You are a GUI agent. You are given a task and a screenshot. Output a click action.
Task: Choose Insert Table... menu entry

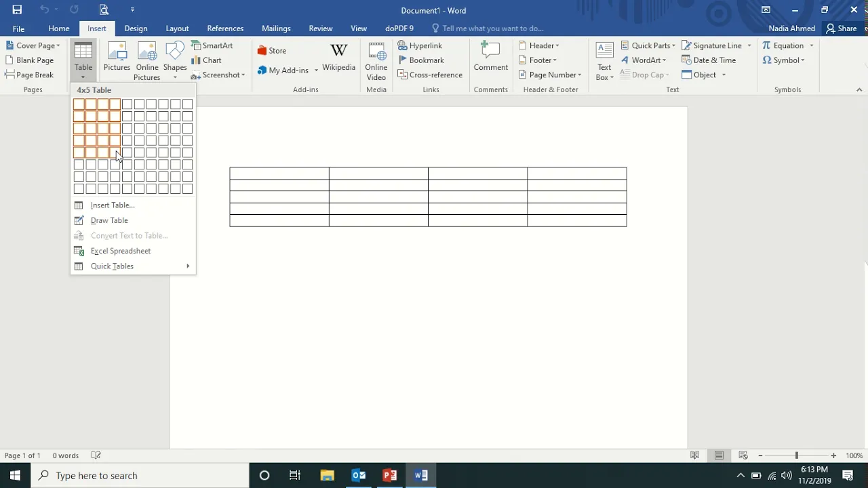tap(133, 205)
